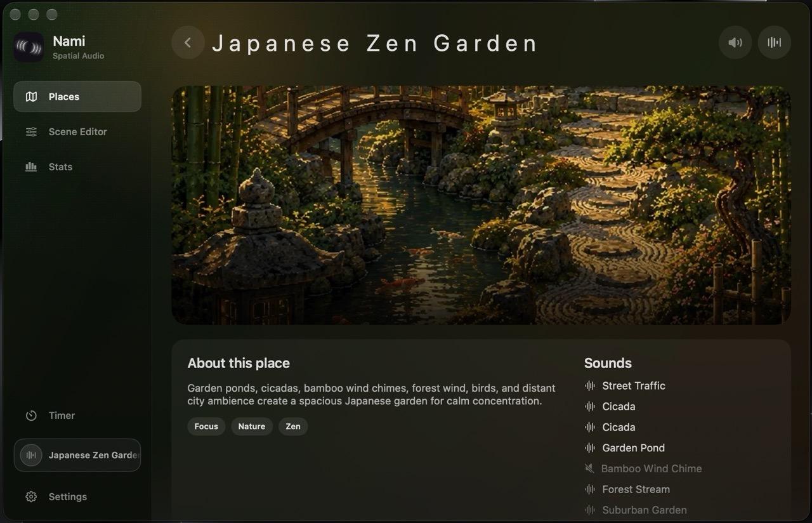Go back with the left chevron button
The width and height of the screenshot is (812, 523).
188,43
